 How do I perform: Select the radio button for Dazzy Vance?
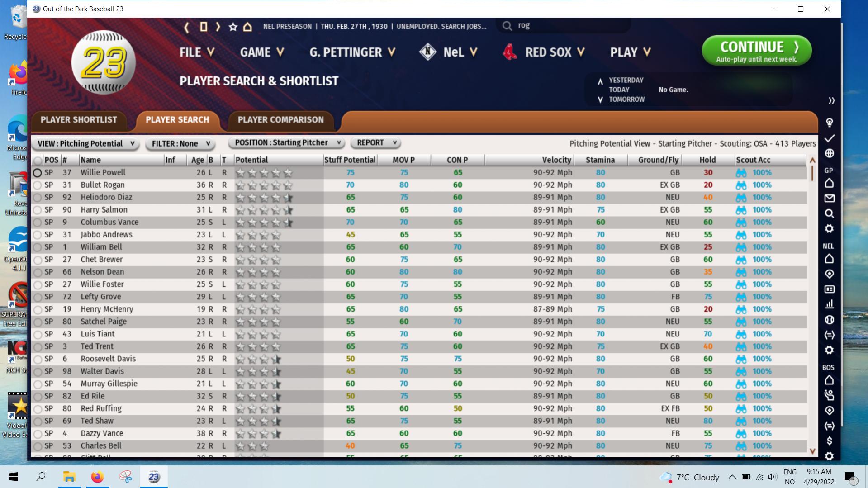[38, 434]
